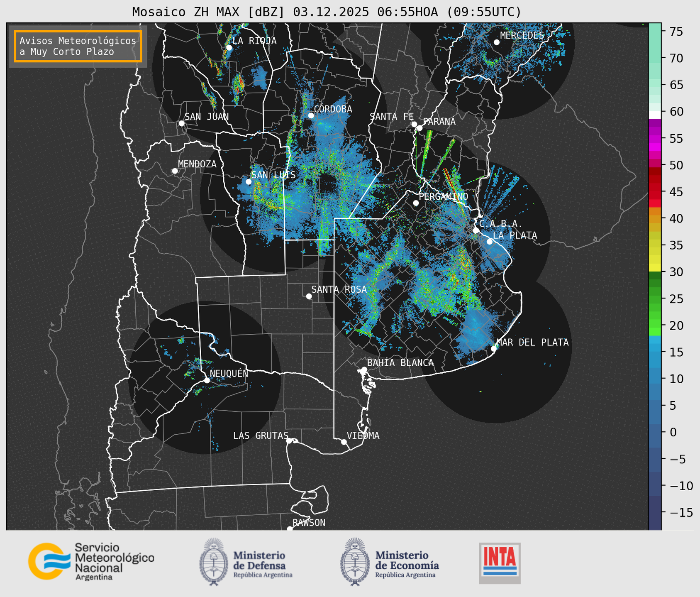Select the Paraná city marker
This screenshot has width=700, height=597.
[420, 128]
